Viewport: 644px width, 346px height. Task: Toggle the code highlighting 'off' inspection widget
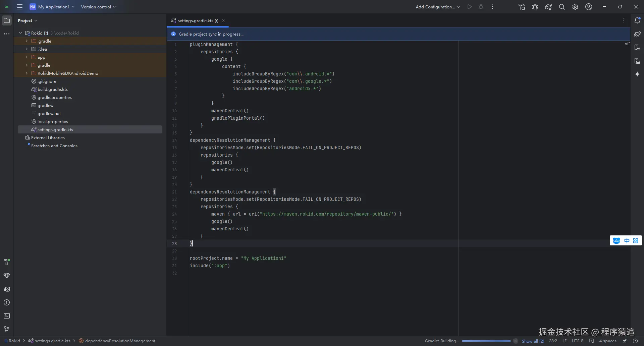point(627,44)
